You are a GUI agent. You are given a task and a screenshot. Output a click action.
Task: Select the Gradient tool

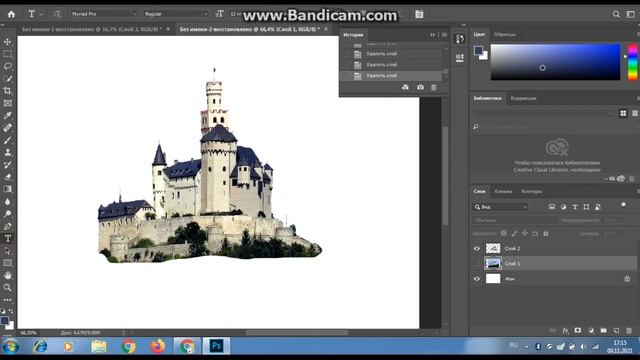(7, 189)
